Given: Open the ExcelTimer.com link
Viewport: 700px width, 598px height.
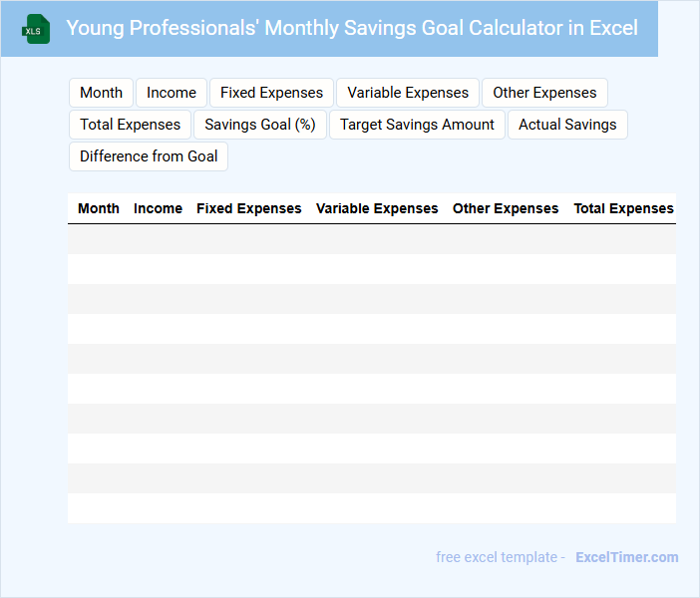Looking at the screenshot, I should [626, 557].
